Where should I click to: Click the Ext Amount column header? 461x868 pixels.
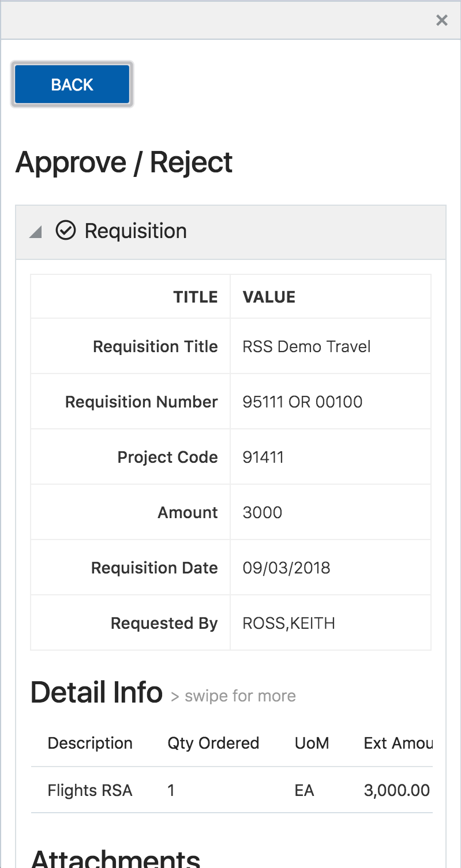[x=398, y=743]
